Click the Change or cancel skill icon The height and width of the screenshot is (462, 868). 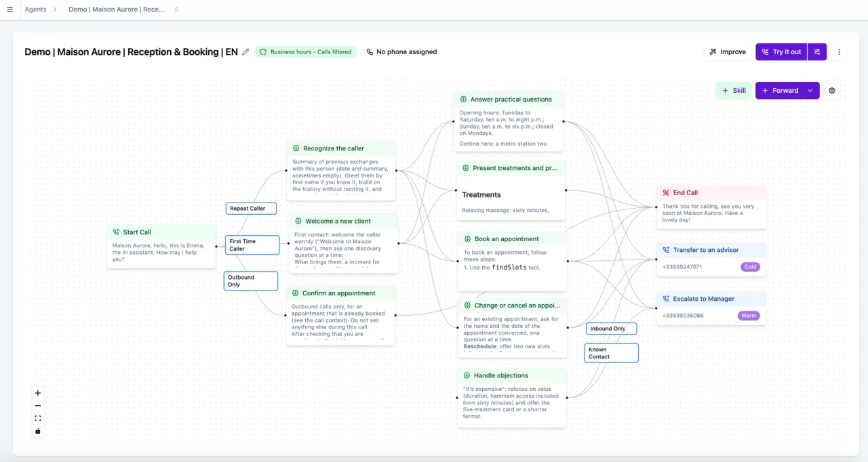[x=467, y=306]
